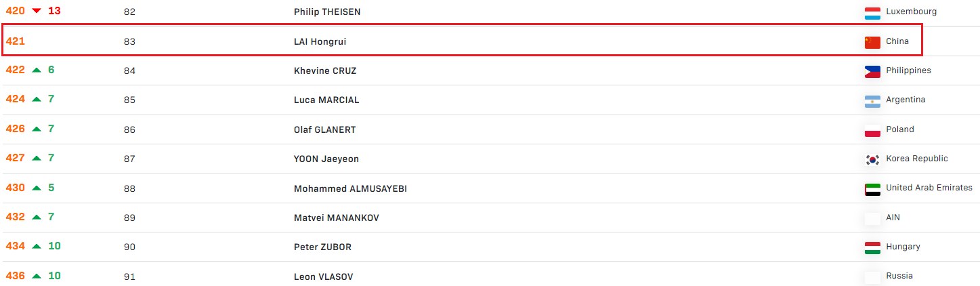Click the Korea Republic flag icon
This screenshot has width=980, height=286.
coord(872,160)
